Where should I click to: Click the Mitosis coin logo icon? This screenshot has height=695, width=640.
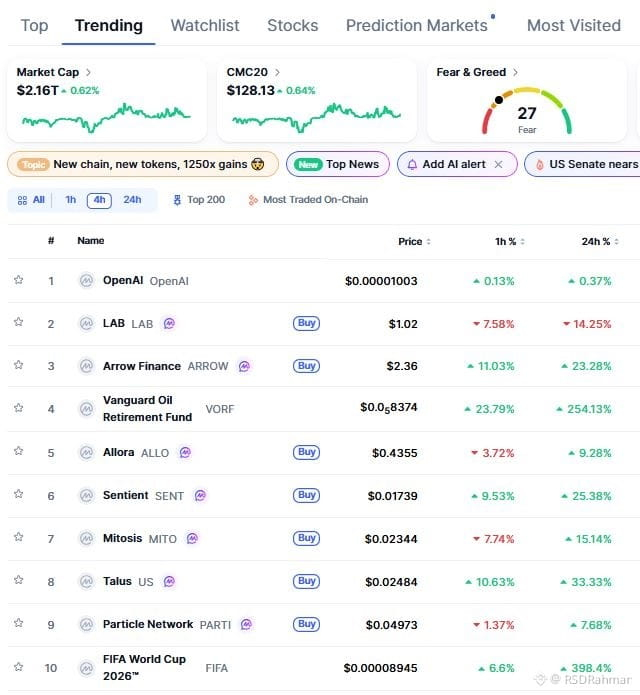pyautogui.click(x=86, y=539)
